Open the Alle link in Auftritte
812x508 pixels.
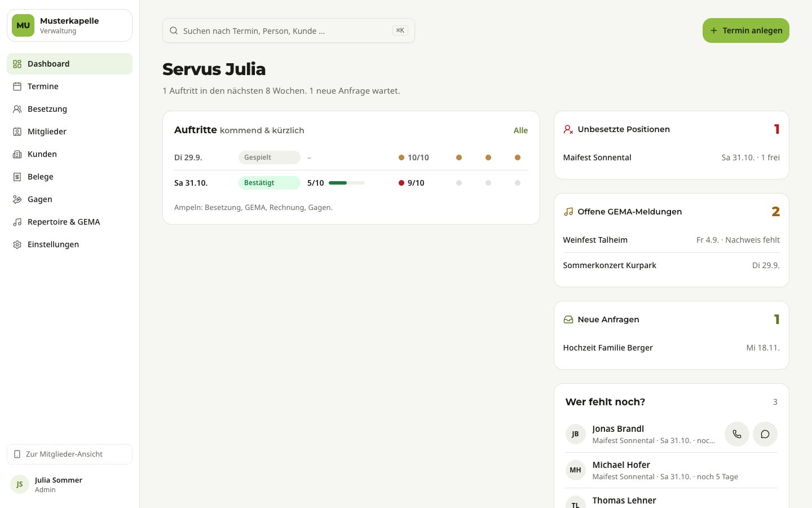click(x=520, y=130)
